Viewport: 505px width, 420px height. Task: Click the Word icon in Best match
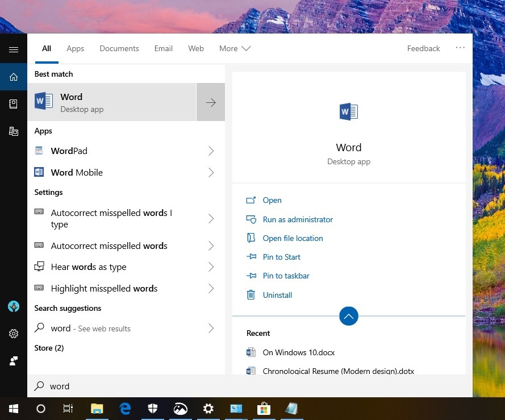pos(44,101)
